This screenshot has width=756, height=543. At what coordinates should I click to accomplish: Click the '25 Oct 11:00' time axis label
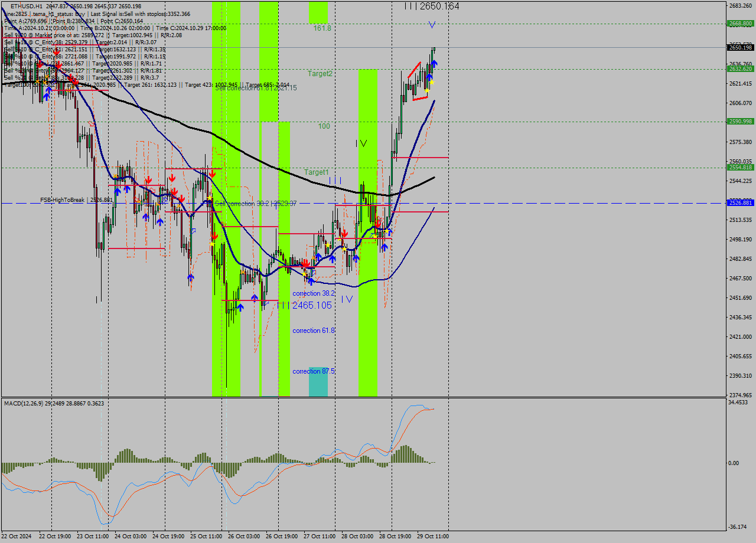tap(206, 537)
